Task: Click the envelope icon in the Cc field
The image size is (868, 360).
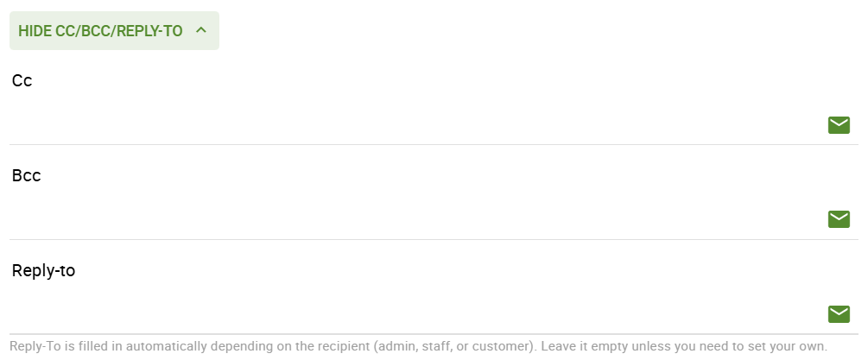Action: point(839,125)
